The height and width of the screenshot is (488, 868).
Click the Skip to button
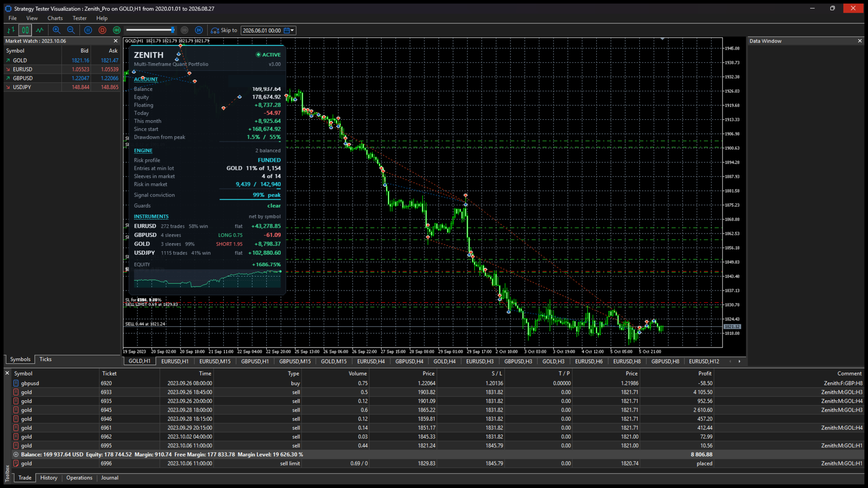pyautogui.click(x=224, y=30)
